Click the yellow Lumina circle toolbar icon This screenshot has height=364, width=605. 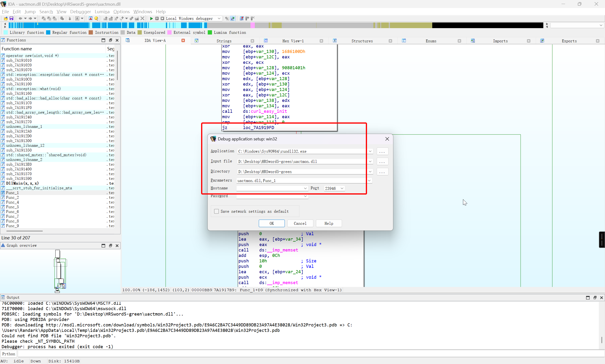tap(96, 18)
